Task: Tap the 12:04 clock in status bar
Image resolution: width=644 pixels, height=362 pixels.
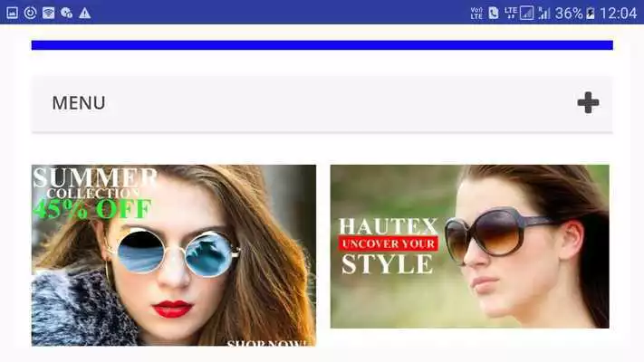Action: click(x=618, y=14)
